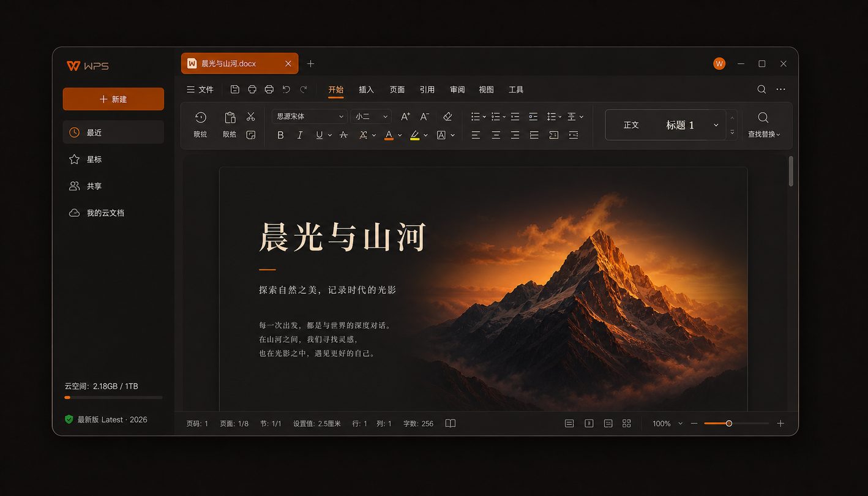Decrease font size with A- icon

click(x=425, y=116)
